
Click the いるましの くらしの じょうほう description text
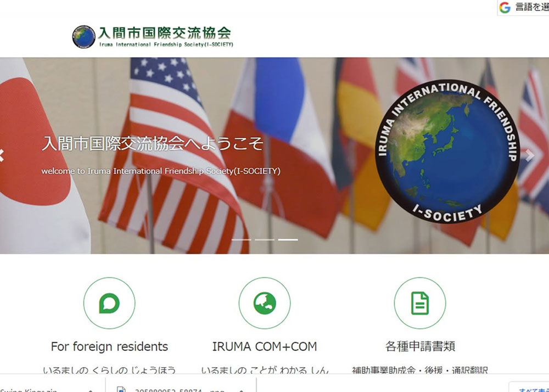click(x=109, y=369)
